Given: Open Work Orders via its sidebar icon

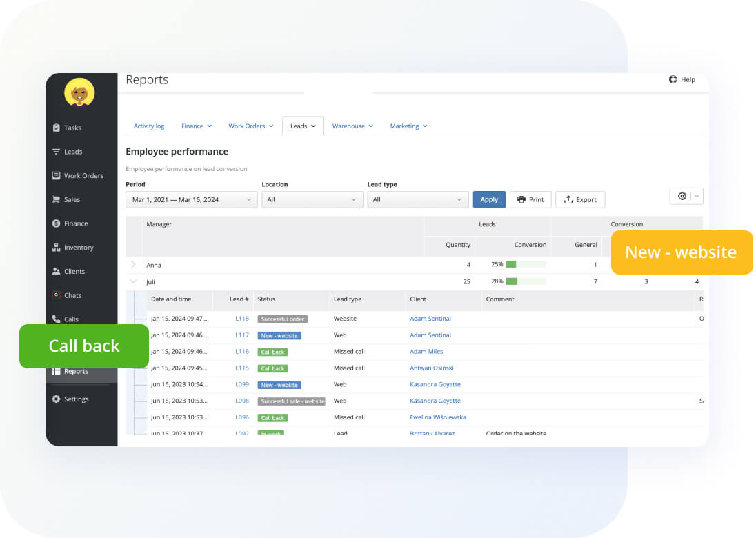Looking at the screenshot, I should coord(56,176).
